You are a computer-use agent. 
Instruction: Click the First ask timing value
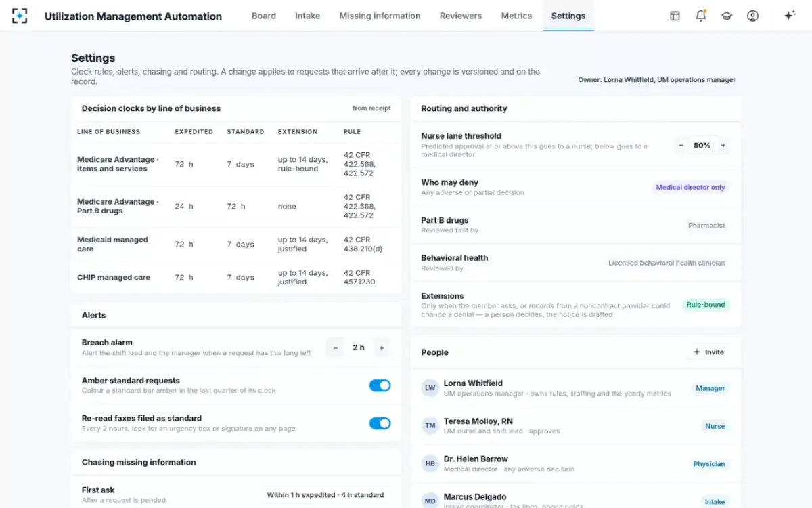coord(325,495)
